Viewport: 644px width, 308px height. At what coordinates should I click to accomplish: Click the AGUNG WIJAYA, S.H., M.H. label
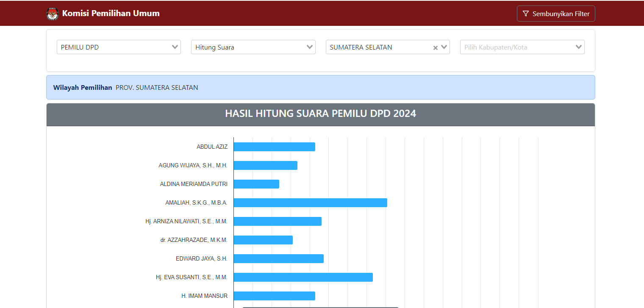click(193, 165)
